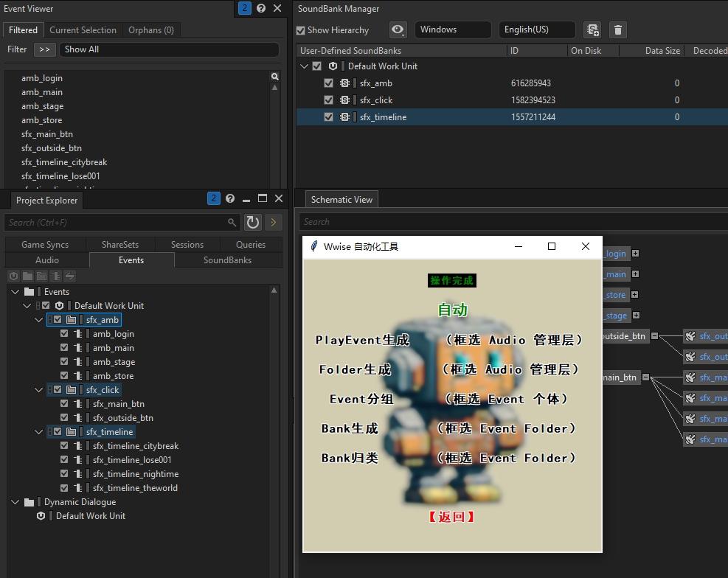Image resolution: width=728 pixels, height=578 pixels.
Task: Click sfx_main_btn event icon in Project Explorer
Action: click(x=78, y=403)
